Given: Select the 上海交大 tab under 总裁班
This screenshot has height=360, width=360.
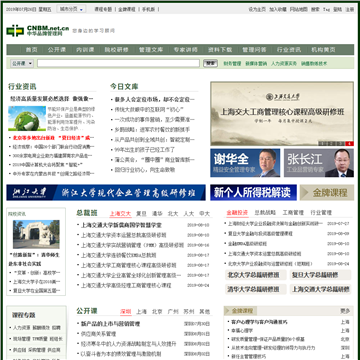Looking at the screenshot, I should (x=120, y=214).
